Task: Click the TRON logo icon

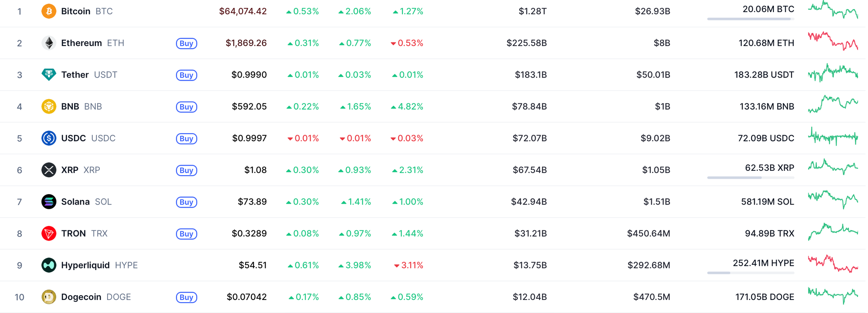Action: point(49,233)
